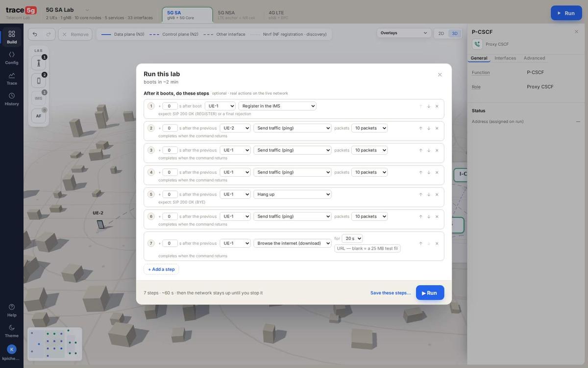Move step 5 down with arrow
The height and width of the screenshot is (368, 588).
point(429,194)
